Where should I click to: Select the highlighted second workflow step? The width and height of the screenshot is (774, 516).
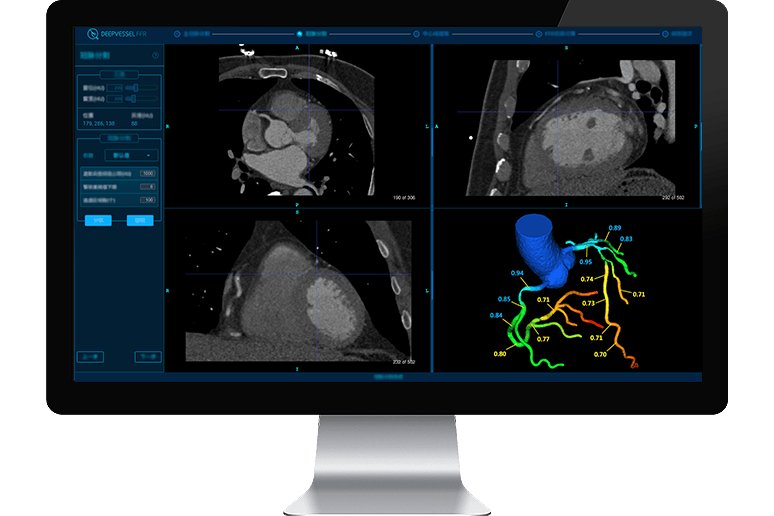[x=300, y=34]
